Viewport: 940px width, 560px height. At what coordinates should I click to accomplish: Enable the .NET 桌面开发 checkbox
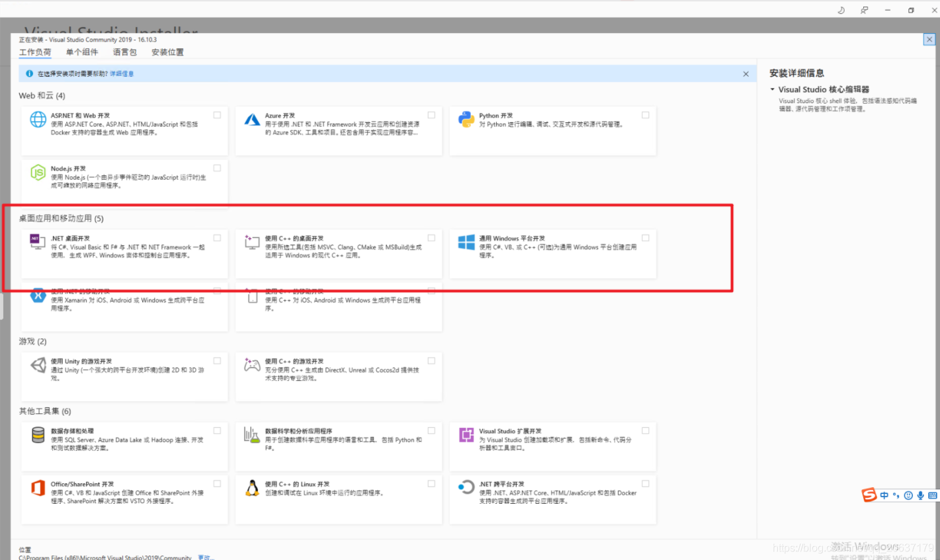coord(217,238)
